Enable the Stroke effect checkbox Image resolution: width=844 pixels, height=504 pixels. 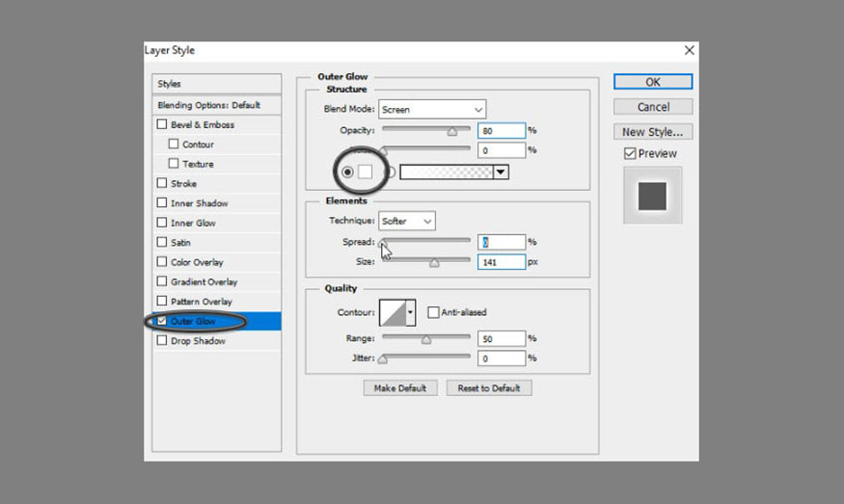point(161,183)
